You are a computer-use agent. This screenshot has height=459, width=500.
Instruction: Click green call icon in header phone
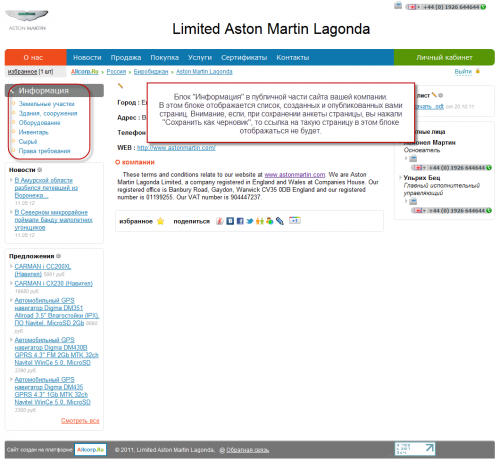[483, 7]
